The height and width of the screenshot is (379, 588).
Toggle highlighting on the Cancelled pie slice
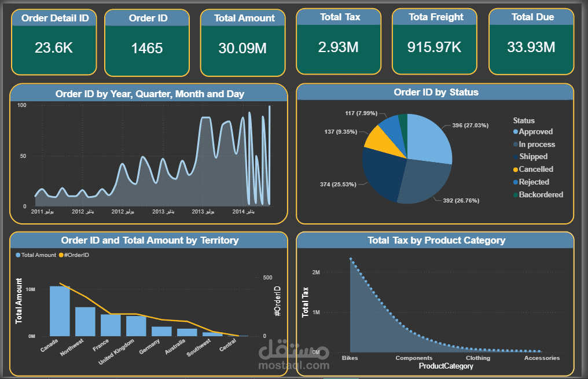click(x=381, y=141)
